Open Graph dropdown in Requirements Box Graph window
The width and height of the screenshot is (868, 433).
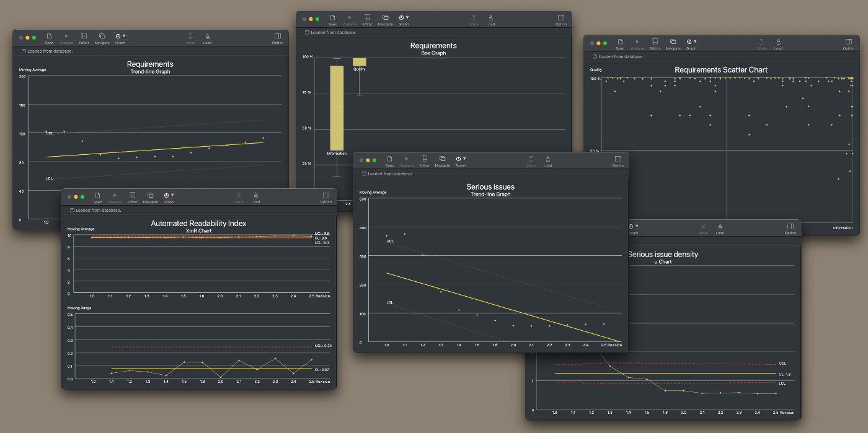[x=404, y=20]
